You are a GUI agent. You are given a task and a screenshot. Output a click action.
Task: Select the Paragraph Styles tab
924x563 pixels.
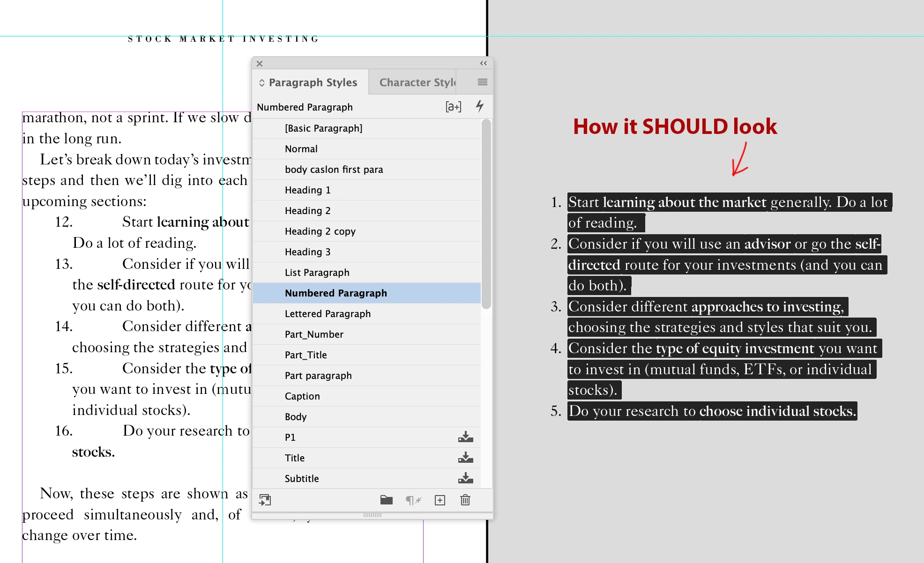coord(313,82)
